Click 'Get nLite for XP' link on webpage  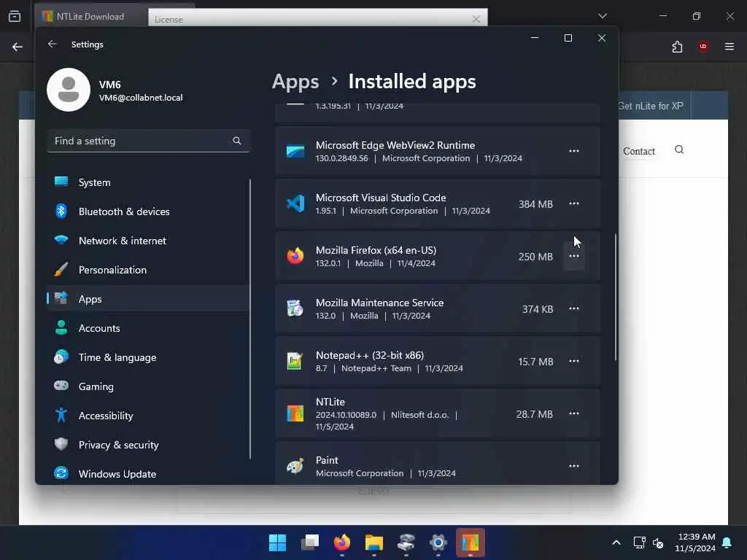651,106
